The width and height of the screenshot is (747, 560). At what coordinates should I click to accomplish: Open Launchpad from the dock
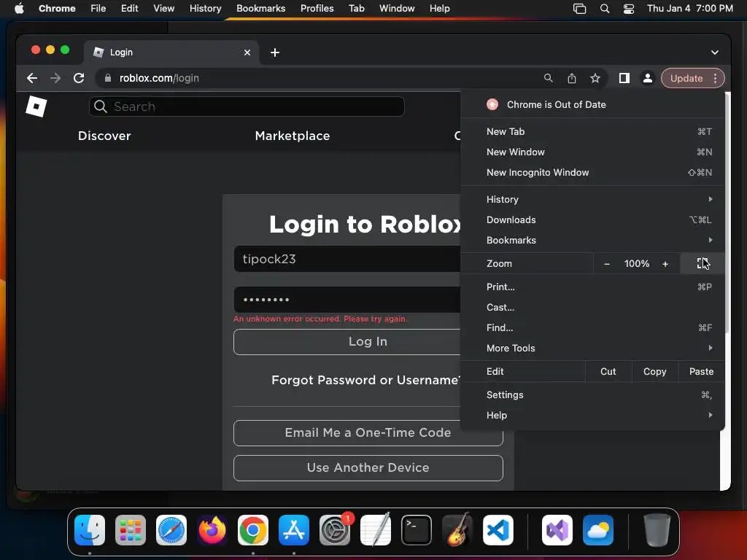coord(131,530)
